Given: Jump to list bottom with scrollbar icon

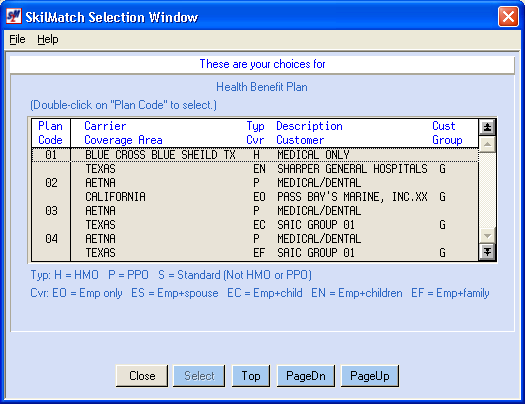Looking at the screenshot, I should point(487,252).
